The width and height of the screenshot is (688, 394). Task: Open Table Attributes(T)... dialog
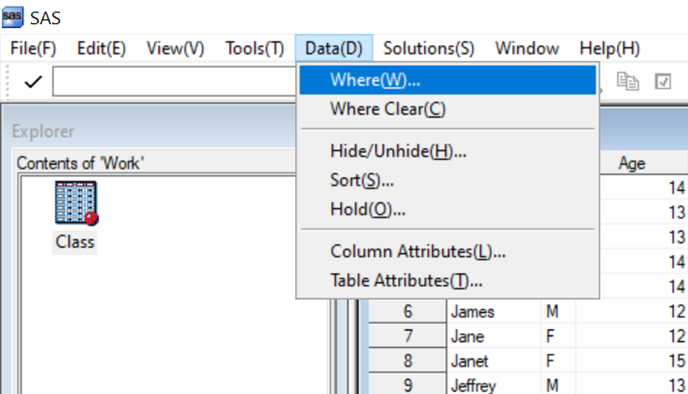[x=448, y=280]
